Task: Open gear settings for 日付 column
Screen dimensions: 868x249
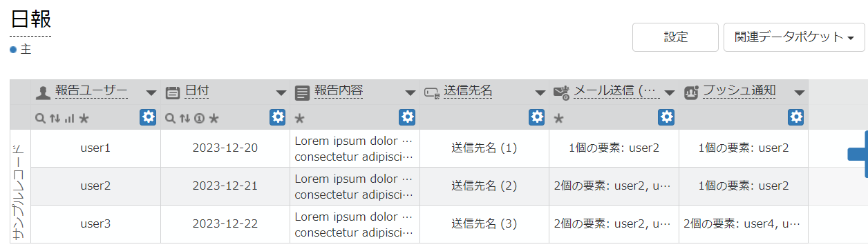Action: point(278,117)
